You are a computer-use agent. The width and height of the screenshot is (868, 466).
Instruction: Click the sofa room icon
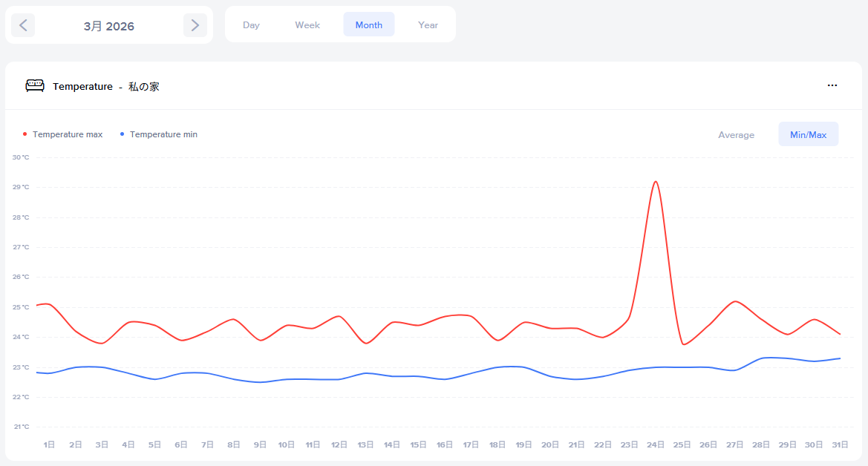(35, 86)
